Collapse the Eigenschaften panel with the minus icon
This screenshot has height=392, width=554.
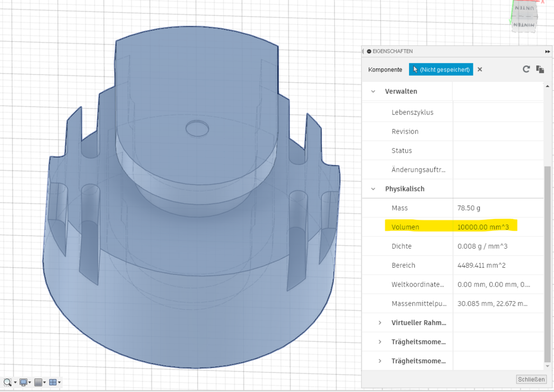click(369, 51)
